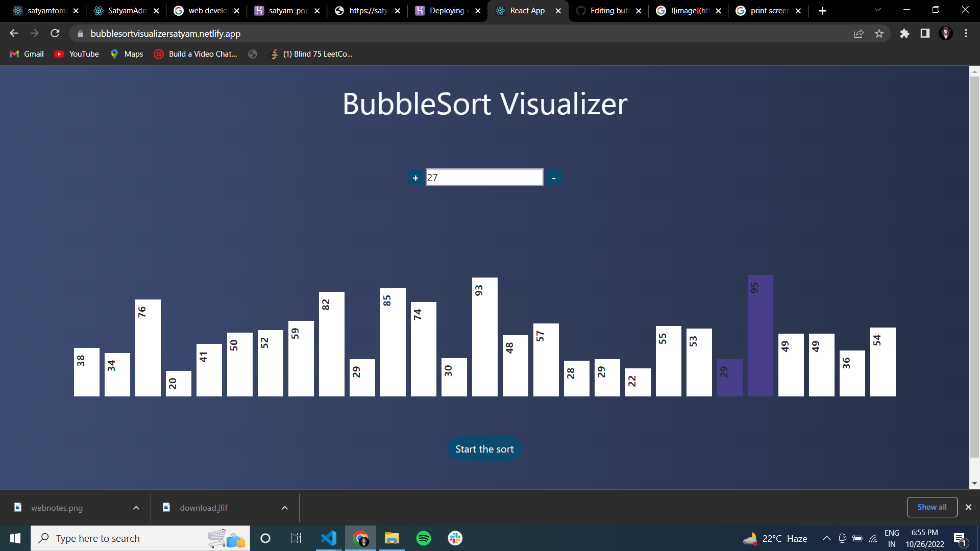Open Gmail from the bookmarks bar

[26, 54]
